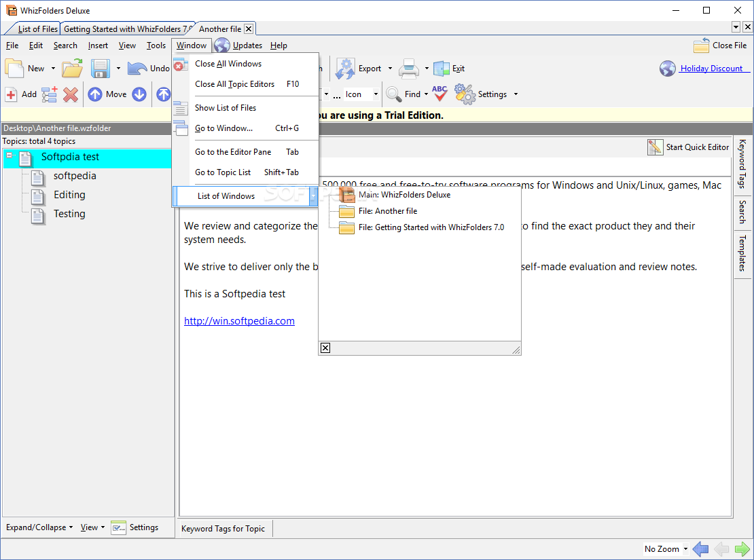This screenshot has height=560, width=754.
Task: Click the Settings icon under the topic list
Action: [118, 527]
